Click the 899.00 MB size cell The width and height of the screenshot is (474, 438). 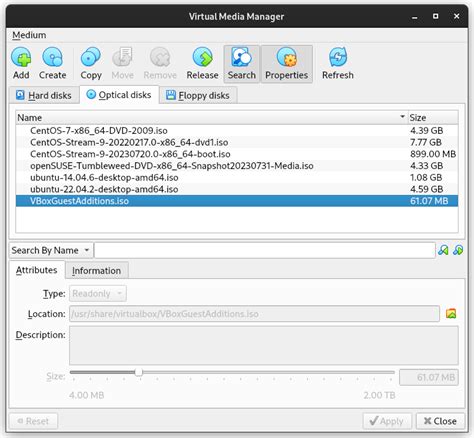(x=433, y=154)
